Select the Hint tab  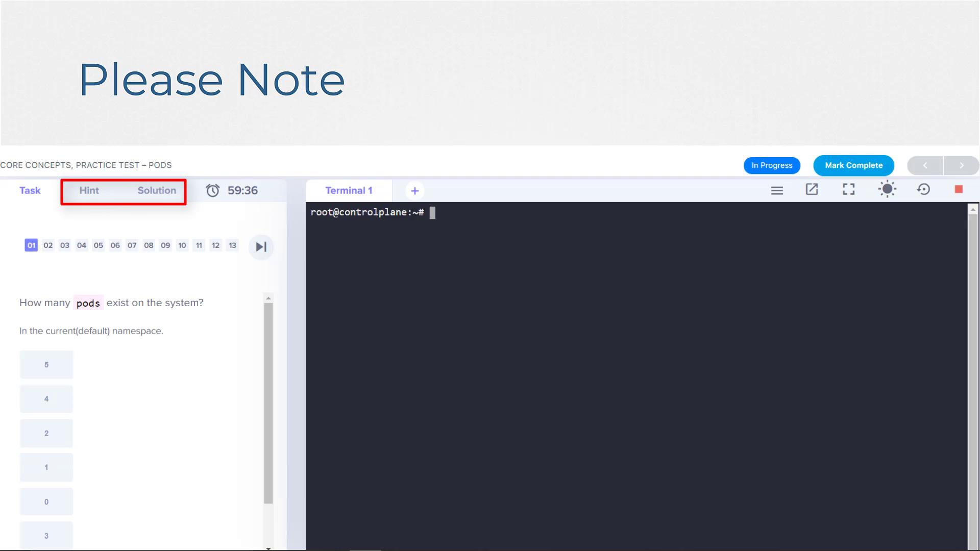[89, 190]
